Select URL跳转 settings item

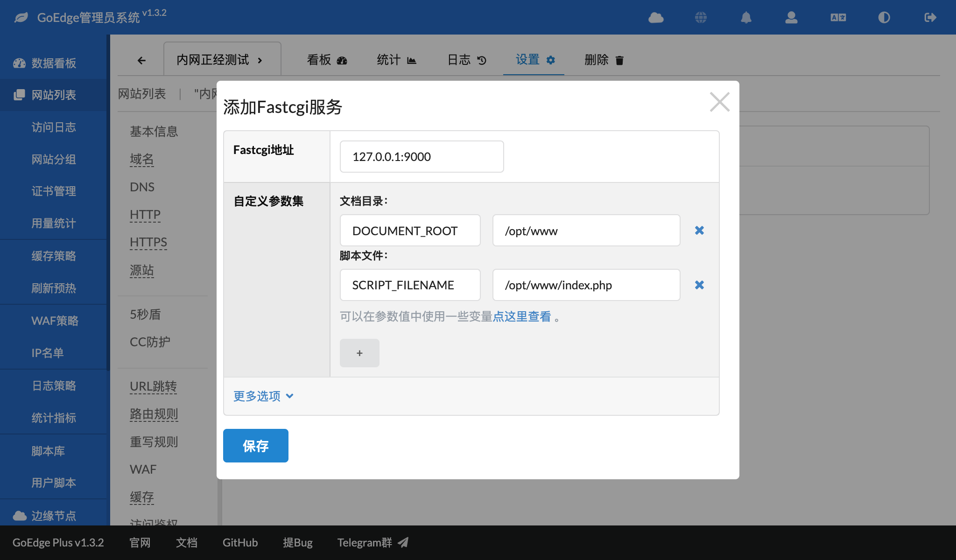point(153,386)
